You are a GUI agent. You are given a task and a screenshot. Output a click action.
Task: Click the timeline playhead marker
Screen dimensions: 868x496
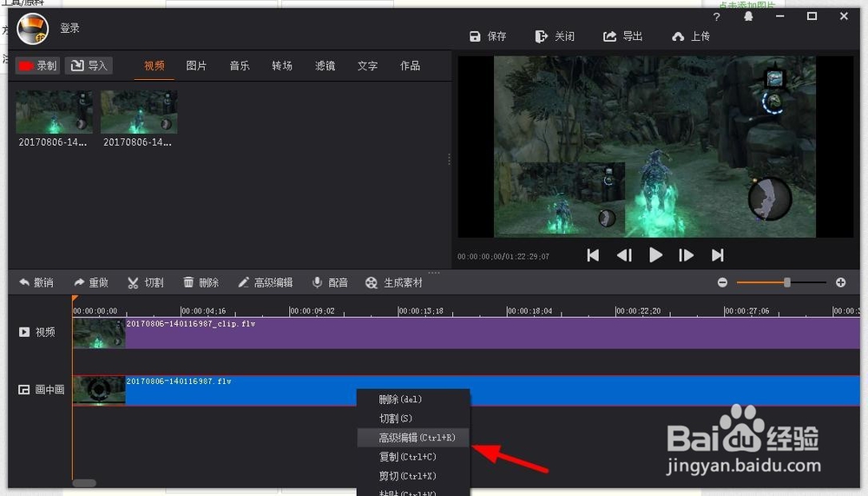pyautogui.click(x=75, y=300)
